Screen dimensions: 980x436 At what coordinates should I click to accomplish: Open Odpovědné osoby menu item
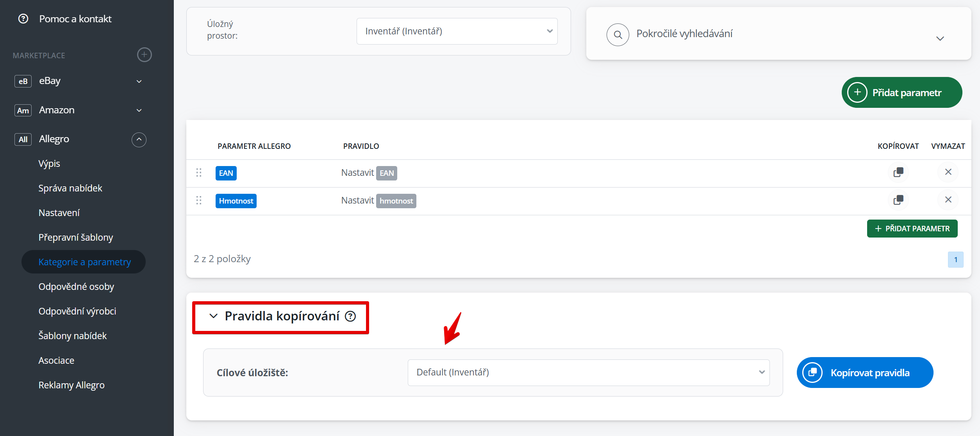(x=76, y=287)
